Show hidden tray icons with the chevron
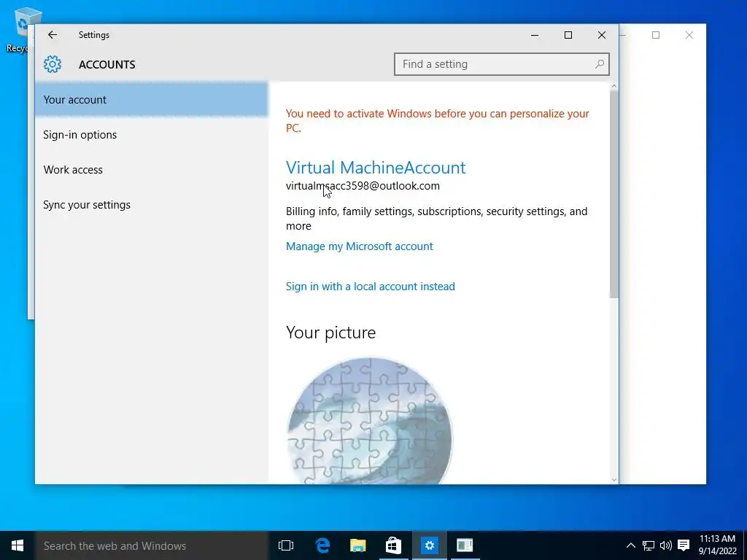 tap(630, 545)
